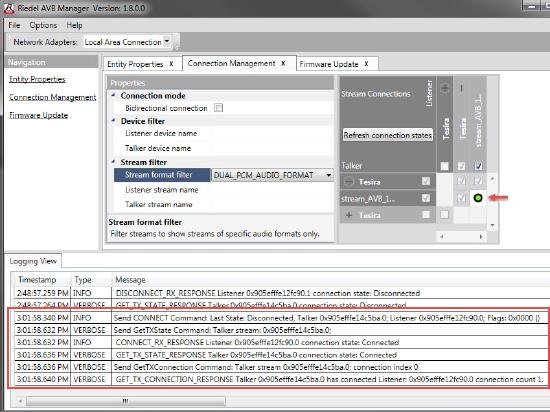550x412 pixels.
Task: Open the Stream format filter dropdown
Action: pos(328,175)
